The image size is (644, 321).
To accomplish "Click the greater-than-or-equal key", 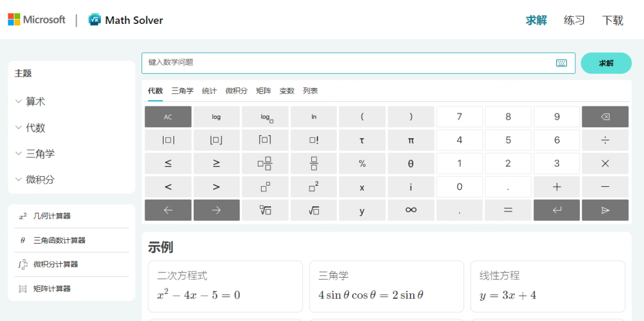I will pos(216,164).
